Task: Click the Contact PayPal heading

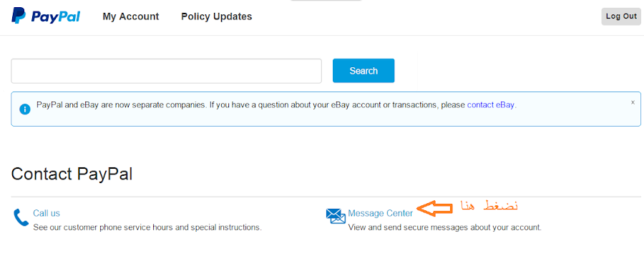Action: pyautogui.click(x=72, y=174)
